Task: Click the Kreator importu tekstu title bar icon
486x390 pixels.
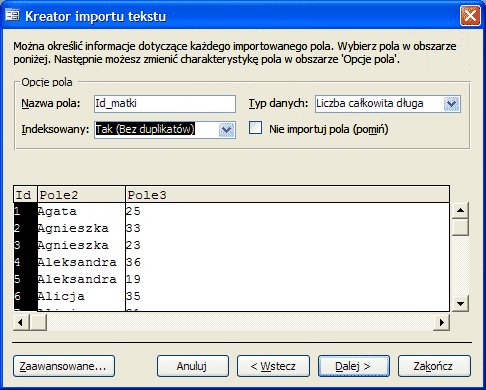Action: [12, 15]
